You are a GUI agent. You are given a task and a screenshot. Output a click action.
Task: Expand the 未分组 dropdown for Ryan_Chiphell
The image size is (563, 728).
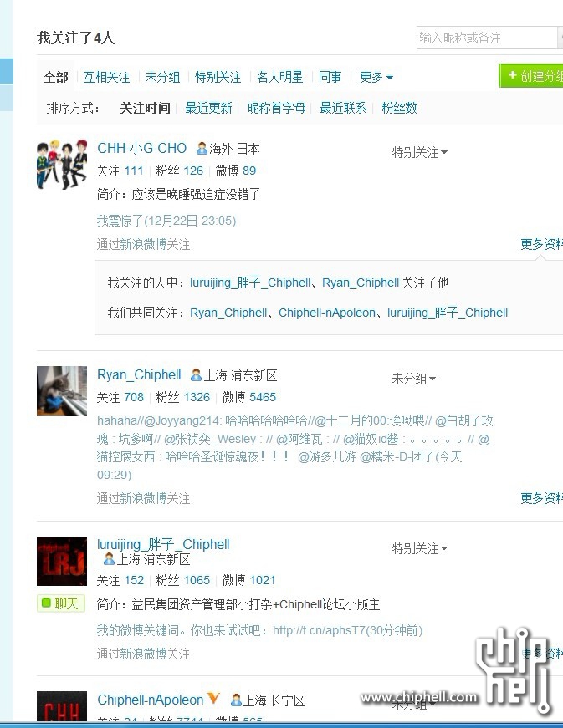414,379
